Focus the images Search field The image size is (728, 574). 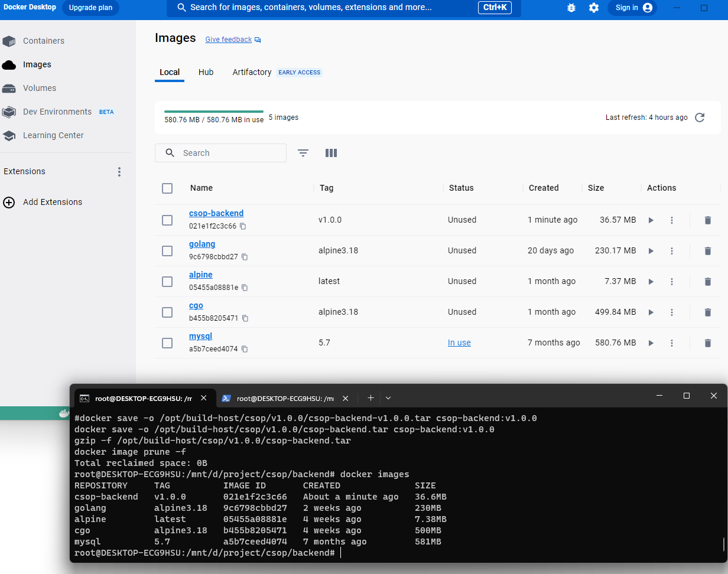[x=220, y=153]
